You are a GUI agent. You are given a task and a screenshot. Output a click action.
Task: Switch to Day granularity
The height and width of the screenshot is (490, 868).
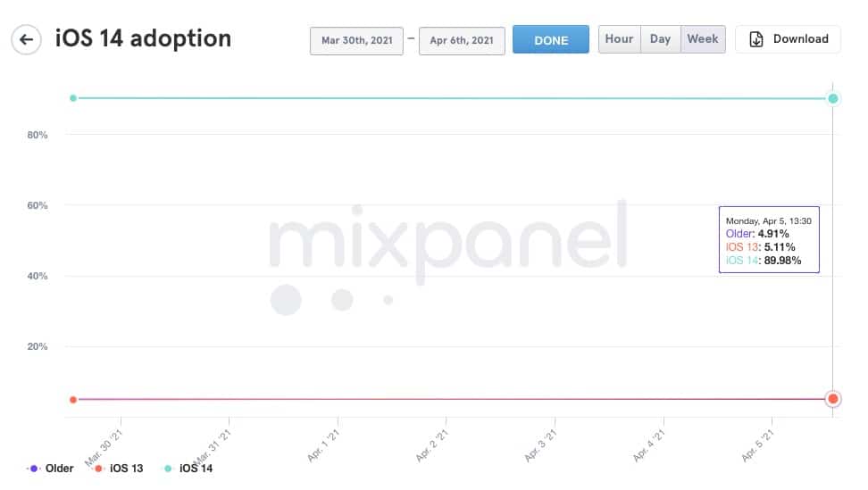coord(660,39)
